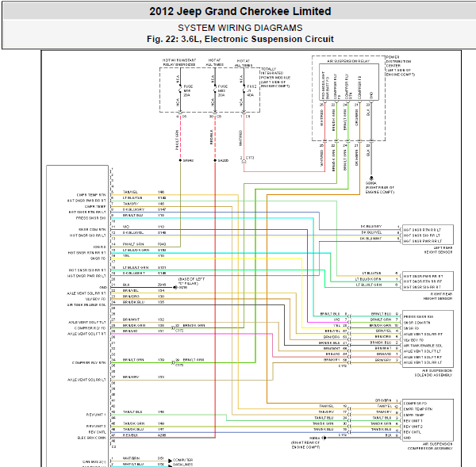Click the "LT BLU/LT GRN" wire label near the right rear sensor
This screenshot has width=476, height=467.
point(369,285)
